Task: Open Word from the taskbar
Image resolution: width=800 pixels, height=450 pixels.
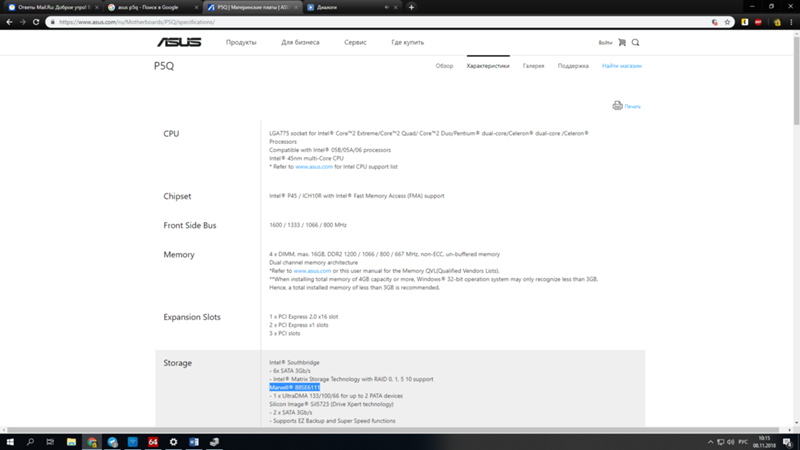Action: pyautogui.click(x=194, y=442)
